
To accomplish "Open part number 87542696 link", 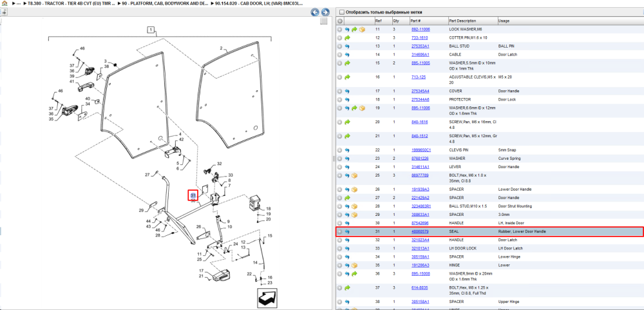I will click(420, 223).
